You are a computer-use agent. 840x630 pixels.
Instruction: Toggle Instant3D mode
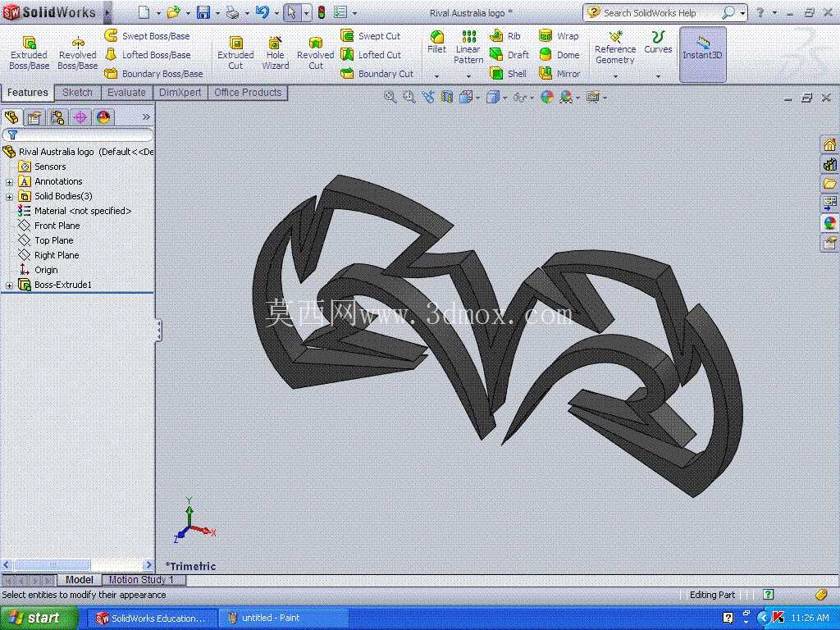point(702,54)
